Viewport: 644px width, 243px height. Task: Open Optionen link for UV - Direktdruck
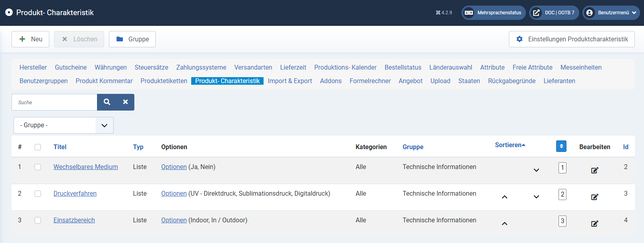pyautogui.click(x=174, y=194)
